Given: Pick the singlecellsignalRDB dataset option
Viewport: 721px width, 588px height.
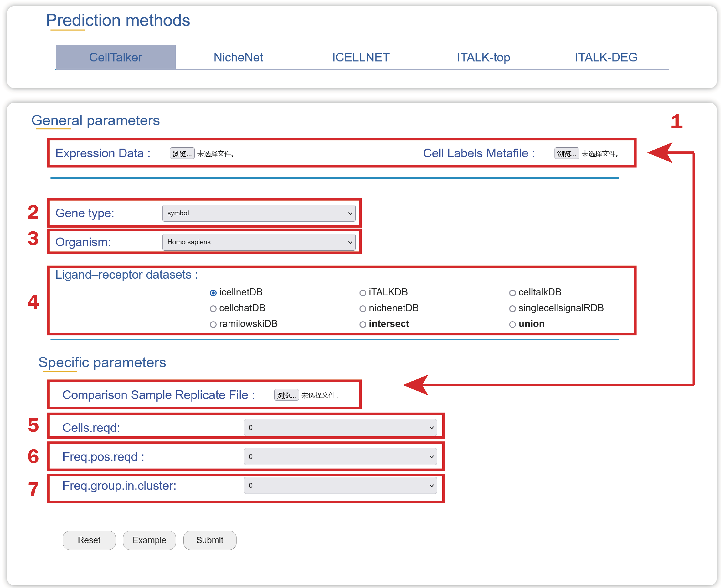Looking at the screenshot, I should click(x=512, y=309).
